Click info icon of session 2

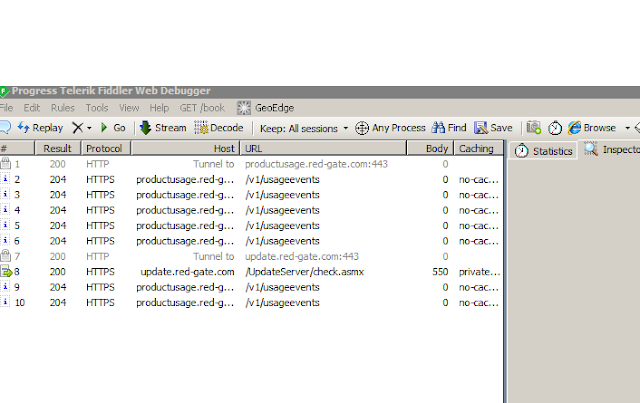click(5, 179)
